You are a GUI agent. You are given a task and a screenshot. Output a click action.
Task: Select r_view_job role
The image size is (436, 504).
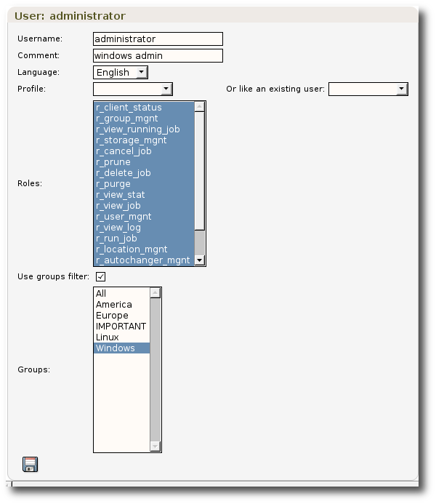click(144, 206)
